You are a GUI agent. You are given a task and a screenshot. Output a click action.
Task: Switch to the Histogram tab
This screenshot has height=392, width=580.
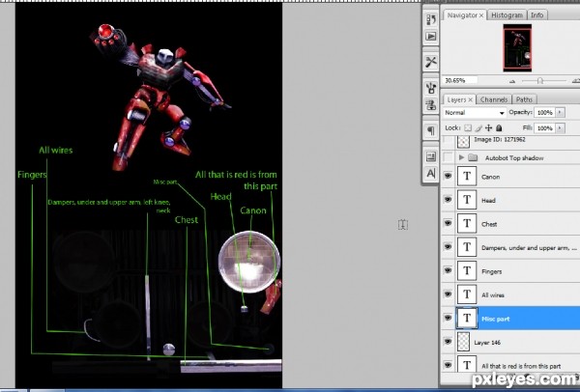pos(507,15)
